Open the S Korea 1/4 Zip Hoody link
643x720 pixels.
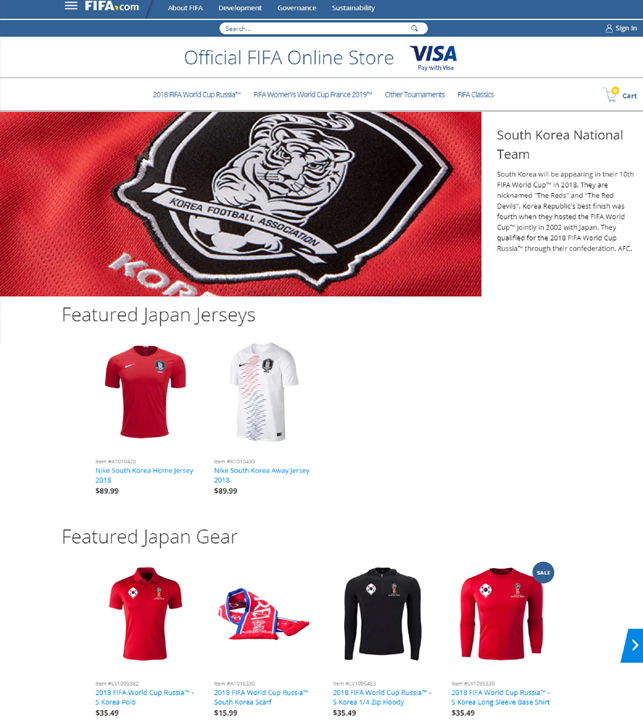pyautogui.click(x=382, y=698)
